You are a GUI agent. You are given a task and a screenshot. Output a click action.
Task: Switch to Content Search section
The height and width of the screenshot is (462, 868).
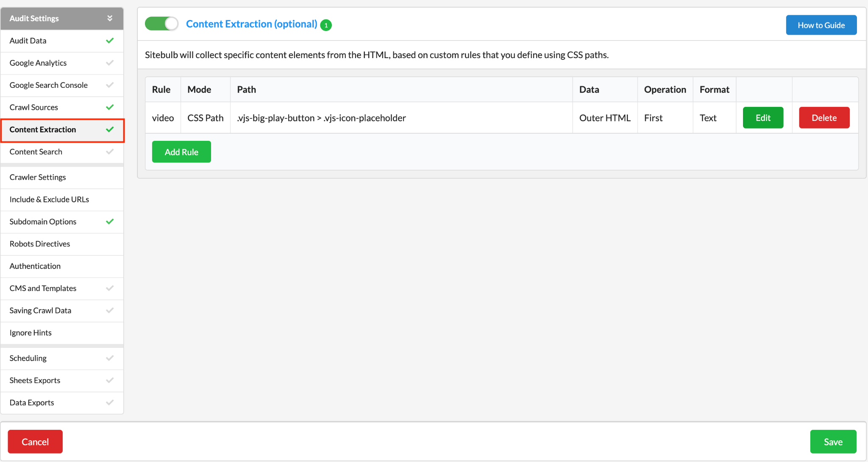point(62,152)
